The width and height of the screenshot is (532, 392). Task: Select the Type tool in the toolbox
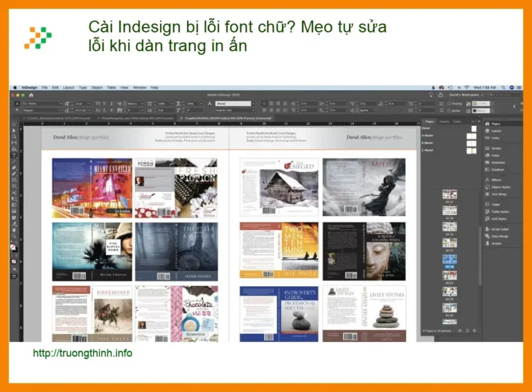pyautogui.click(x=15, y=156)
